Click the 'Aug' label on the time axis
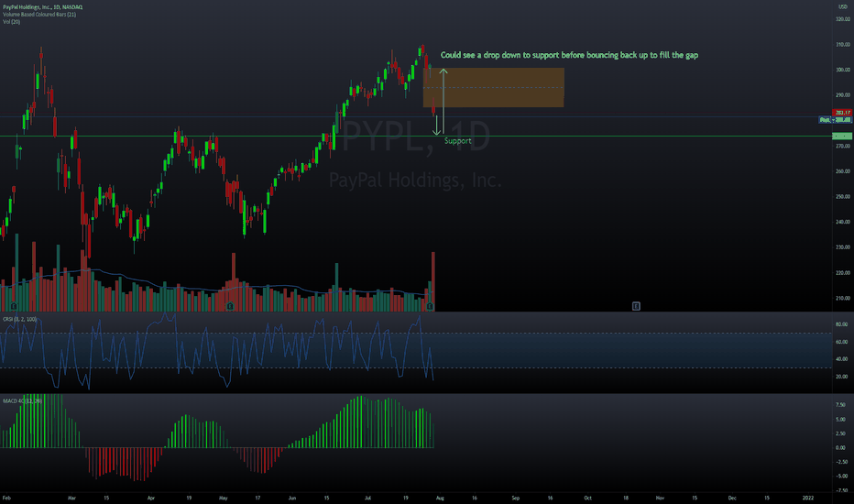Image resolution: width=854 pixels, height=504 pixels. click(x=440, y=498)
